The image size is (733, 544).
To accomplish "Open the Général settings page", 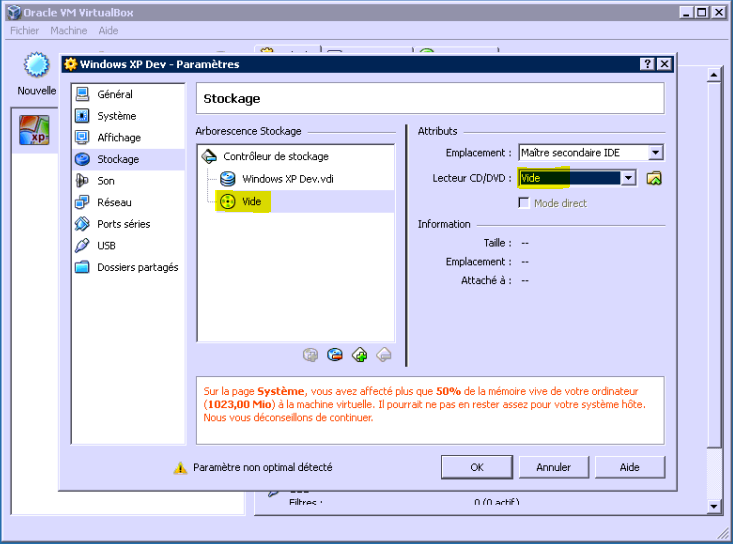I will click(x=115, y=95).
